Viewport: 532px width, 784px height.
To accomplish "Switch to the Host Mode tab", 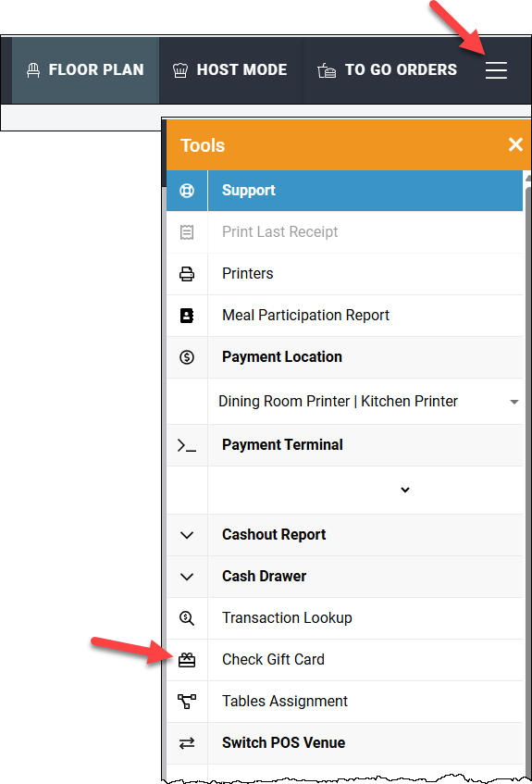I will click(x=230, y=70).
